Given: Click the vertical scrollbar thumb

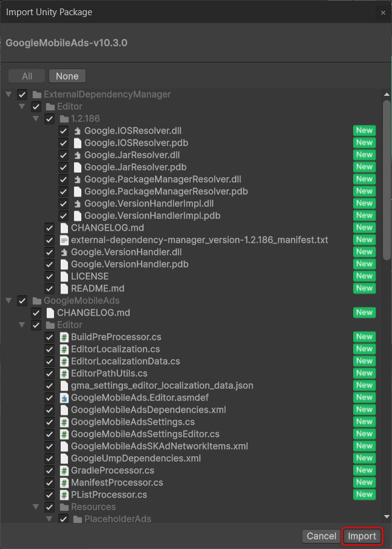Looking at the screenshot, I should click(x=387, y=180).
